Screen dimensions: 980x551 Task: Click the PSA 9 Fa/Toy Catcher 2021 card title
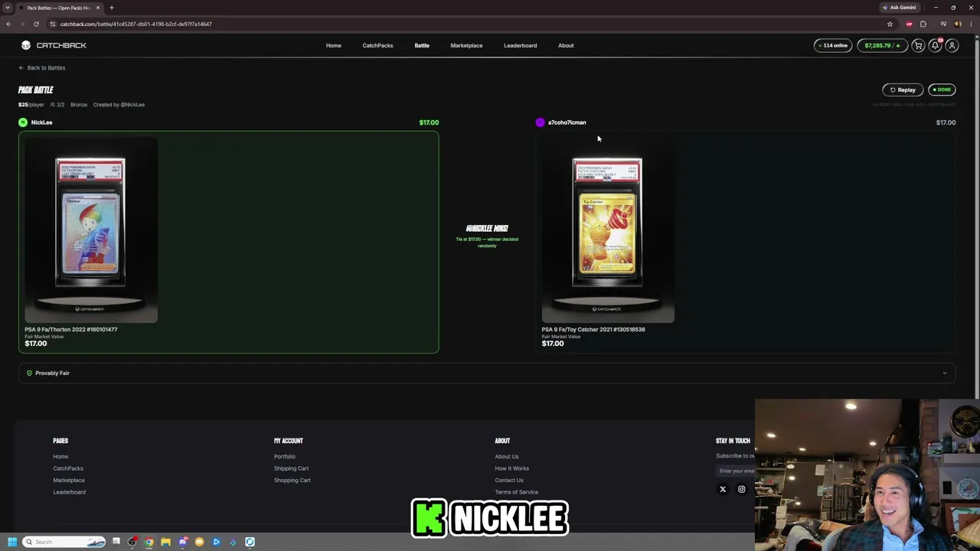593,329
